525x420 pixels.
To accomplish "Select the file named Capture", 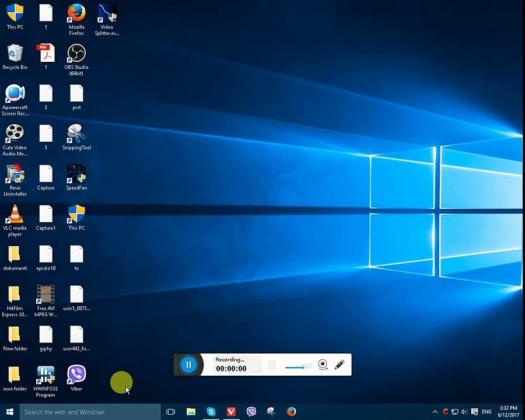I will tap(45, 177).
